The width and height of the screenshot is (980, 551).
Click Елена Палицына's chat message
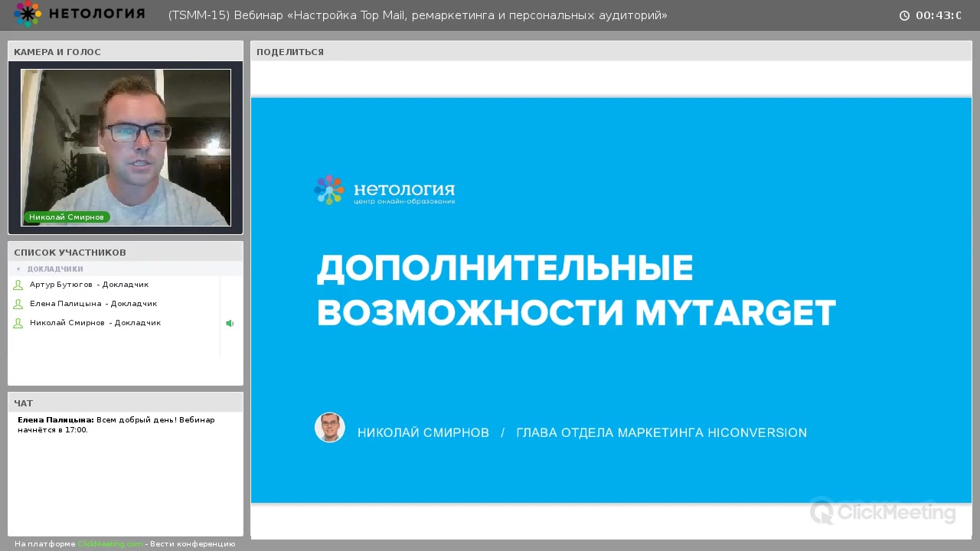pyautogui.click(x=116, y=425)
